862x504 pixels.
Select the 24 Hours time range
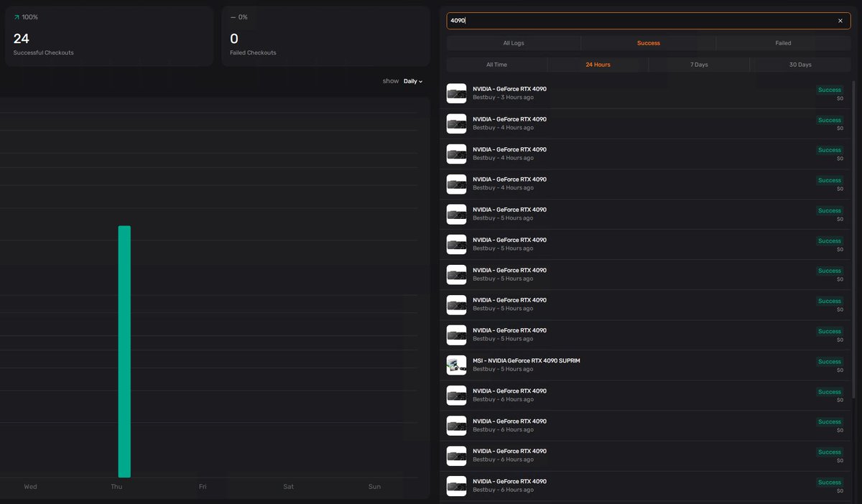[x=598, y=65]
